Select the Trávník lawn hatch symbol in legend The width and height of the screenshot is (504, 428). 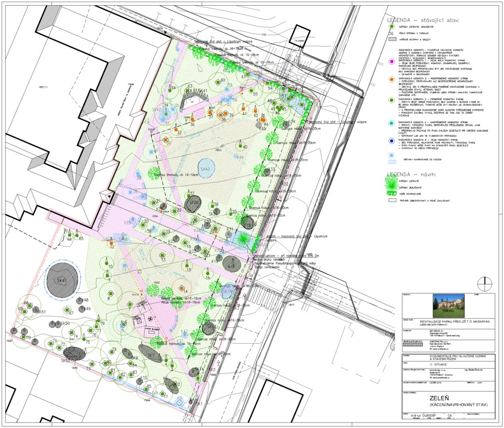pyautogui.click(x=390, y=200)
